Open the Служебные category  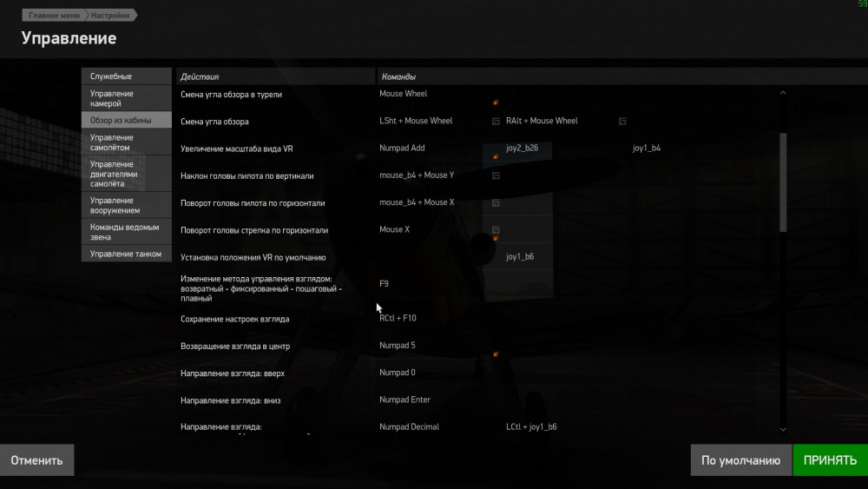point(126,76)
